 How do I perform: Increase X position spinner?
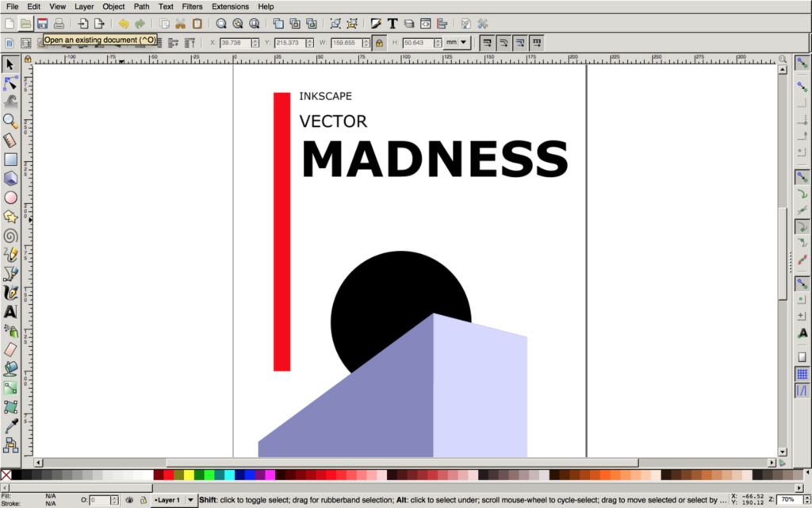tap(255, 40)
